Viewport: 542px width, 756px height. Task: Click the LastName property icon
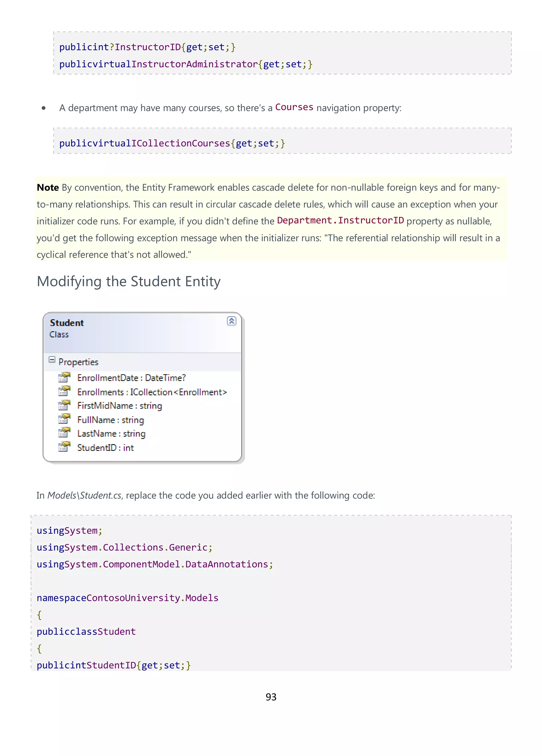(x=64, y=433)
